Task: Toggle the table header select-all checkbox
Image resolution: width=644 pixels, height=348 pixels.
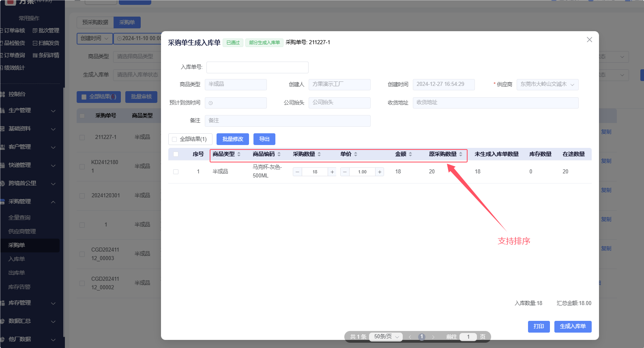Action: pyautogui.click(x=176, y=154)
